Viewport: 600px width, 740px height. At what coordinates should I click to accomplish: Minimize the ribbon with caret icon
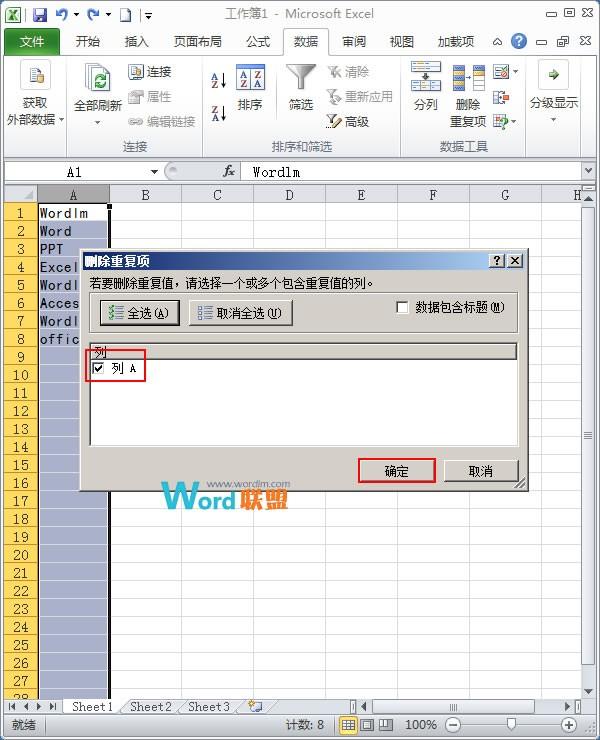[497, 42]
